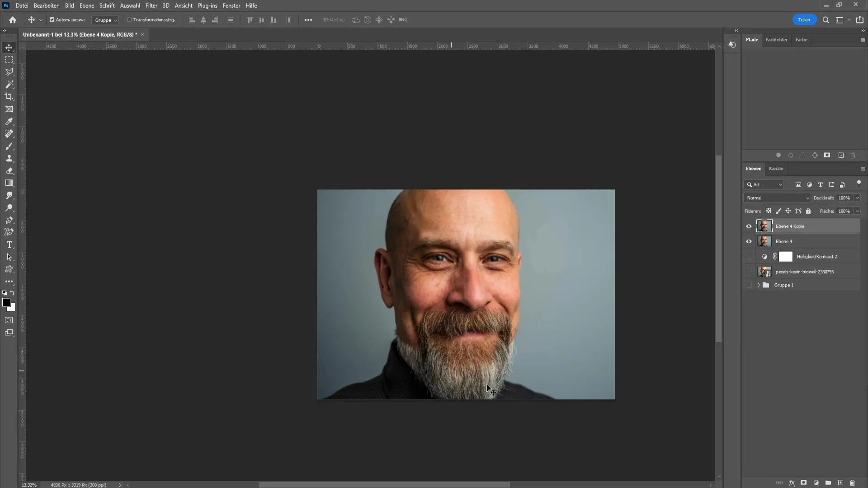Change layer blending mode Normal dropdown
This screenshot has width=868, height=488.
(777, 198)
